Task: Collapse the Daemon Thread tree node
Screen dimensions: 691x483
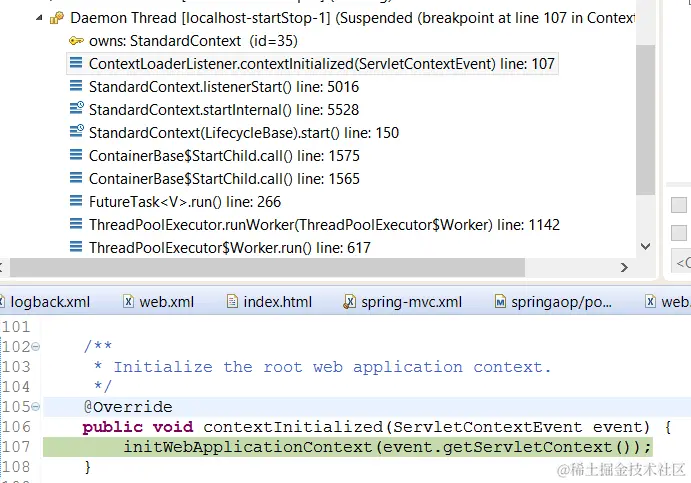Action: pos(39,18)
